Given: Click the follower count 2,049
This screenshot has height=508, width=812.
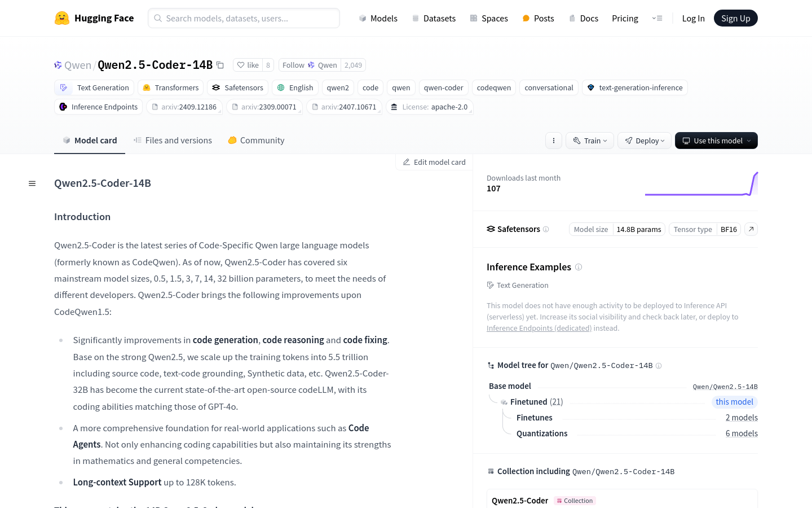Looking at the screenshot, I should [354, 65].
